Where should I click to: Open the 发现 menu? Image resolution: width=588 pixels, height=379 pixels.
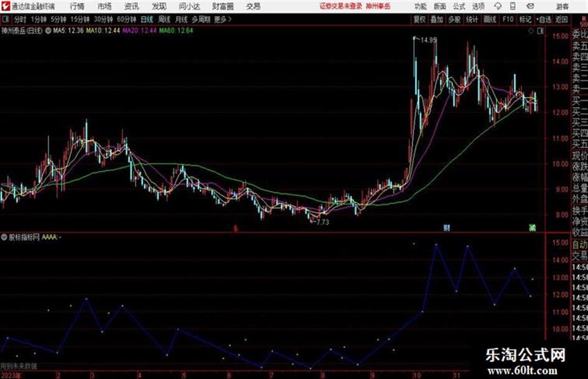pyautogui.click(x=159, y=6)
